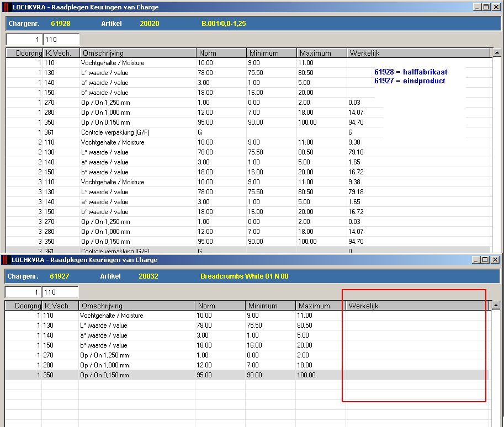
Task: Select 'L* waarde / value' row in charge 61927 window
Action: (x=247, y=325)
